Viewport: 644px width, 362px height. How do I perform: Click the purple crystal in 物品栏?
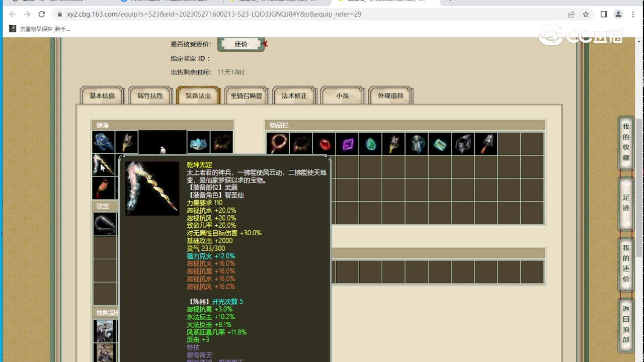tap(347, 144)
